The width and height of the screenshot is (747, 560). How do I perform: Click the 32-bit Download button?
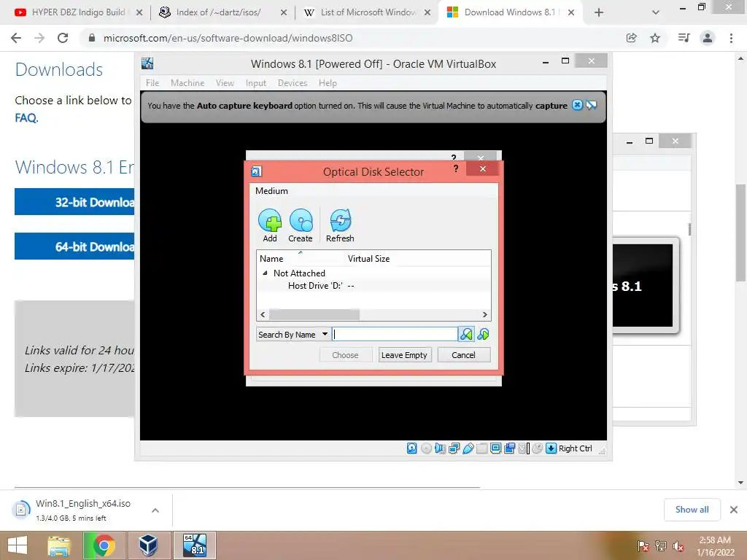[74, 202]
